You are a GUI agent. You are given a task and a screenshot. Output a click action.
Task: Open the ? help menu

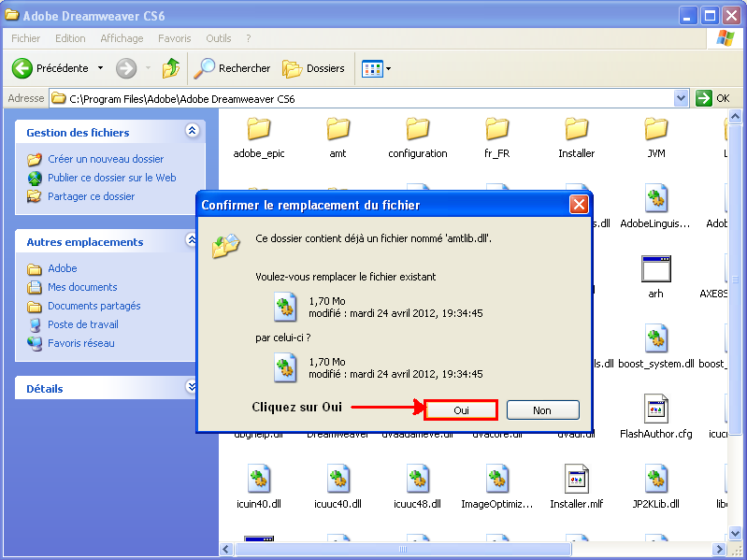[248, 38]
